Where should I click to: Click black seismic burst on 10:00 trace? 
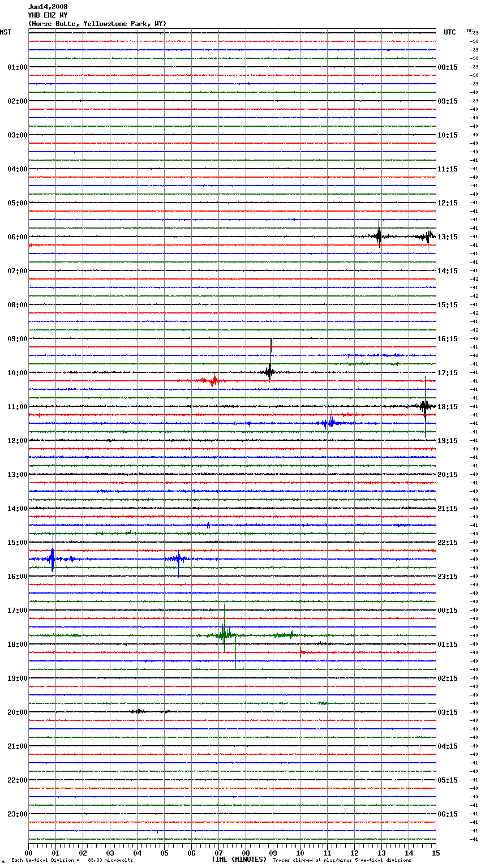(x=270, y=372)
